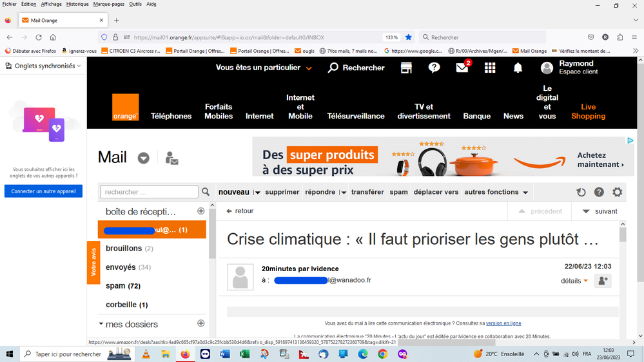
Task: Click transférer to forward the email
Action: tap(367, 192)
